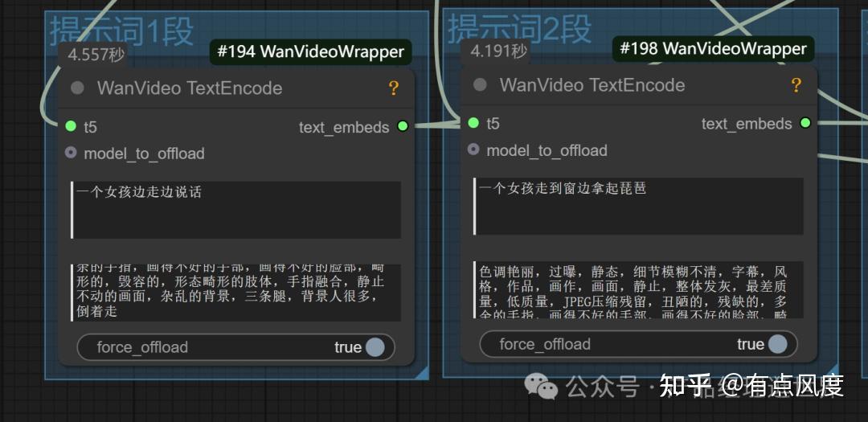This screenshot has height=422, width=868.
Task: Click the 4.557秒 execution time label
Action: tap(96, 55)
